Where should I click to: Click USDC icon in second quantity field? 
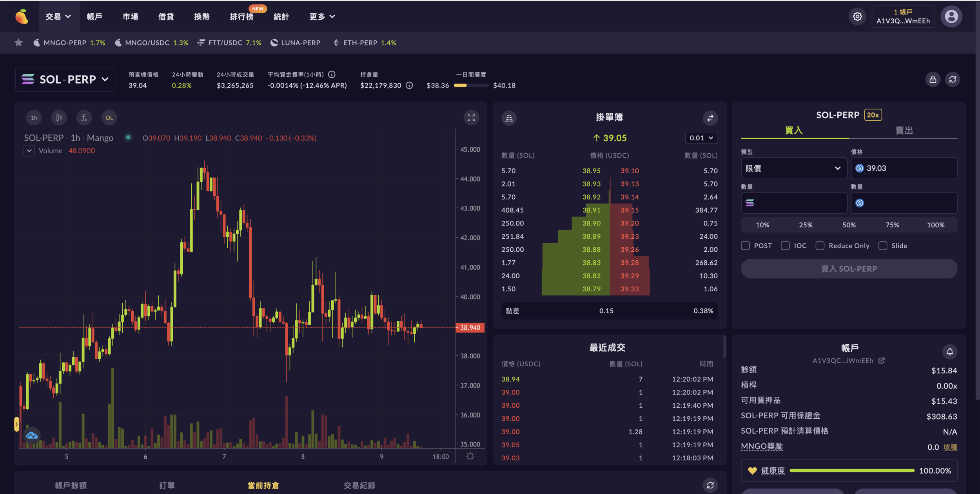pyautogui.click(x=859, y=203)
